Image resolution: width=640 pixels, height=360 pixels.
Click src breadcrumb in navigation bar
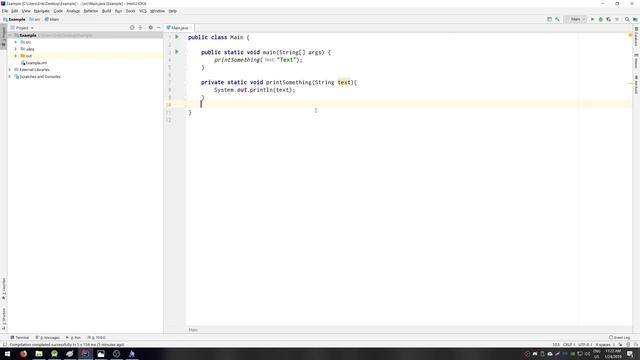click(35, 19)
